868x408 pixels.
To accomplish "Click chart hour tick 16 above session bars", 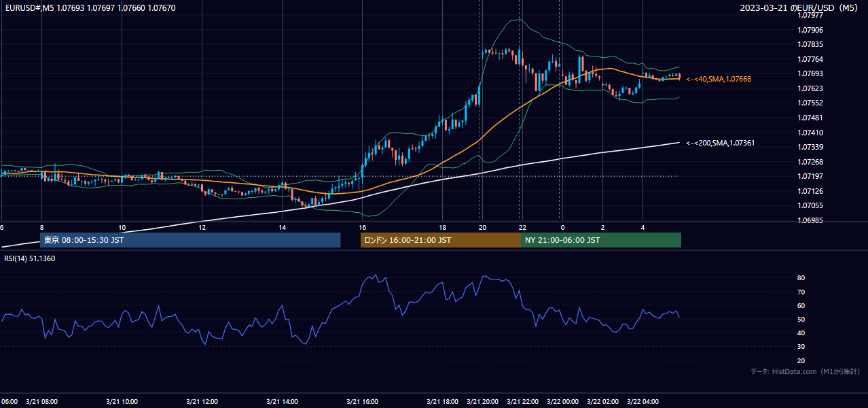I will [x=363, y=227].
